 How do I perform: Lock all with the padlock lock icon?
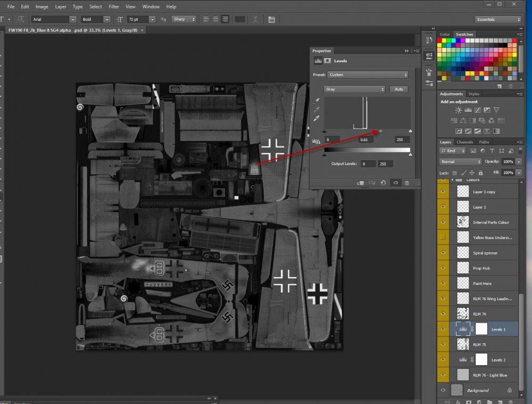tap(480, 173)
